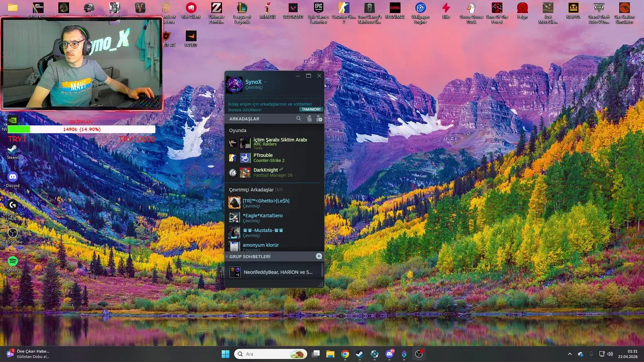The height and width of the screenshot is (362, 644).
Task: Open NeonTeddyBear, HARİON group chat
Action: [x=273, y=272]
